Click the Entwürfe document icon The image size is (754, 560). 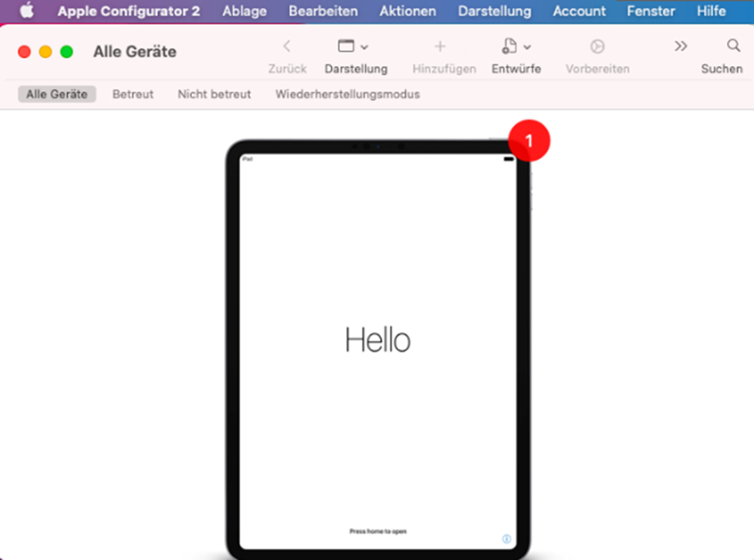(x=509, y=46)
